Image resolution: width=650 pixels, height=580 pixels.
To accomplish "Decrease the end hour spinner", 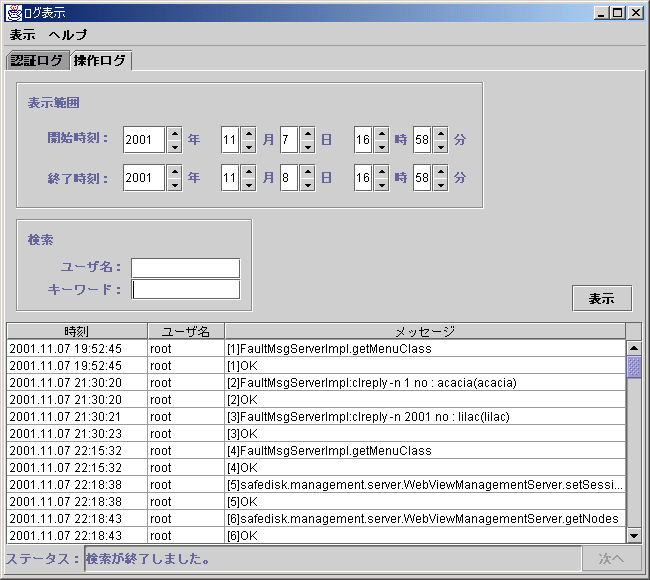I will pos(381,185).
